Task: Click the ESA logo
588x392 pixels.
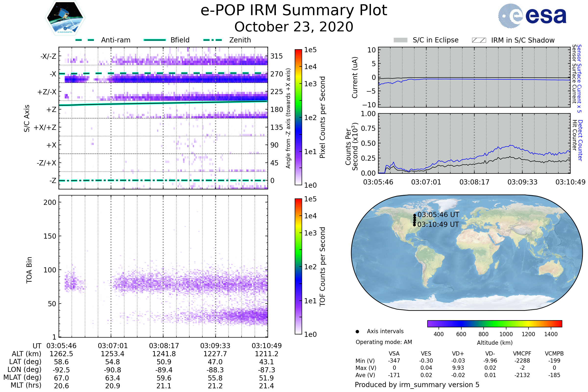Action: (x=532, y=16)
